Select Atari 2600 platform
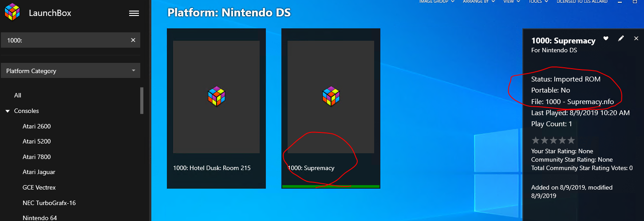 pyautogui.click(x=37, y=126)
